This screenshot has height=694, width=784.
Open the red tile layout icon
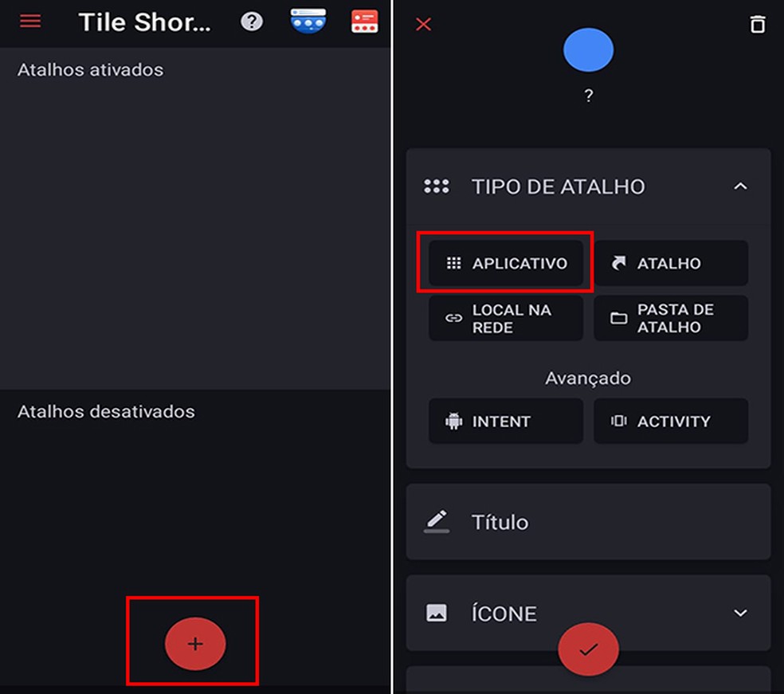coord(364,22)
